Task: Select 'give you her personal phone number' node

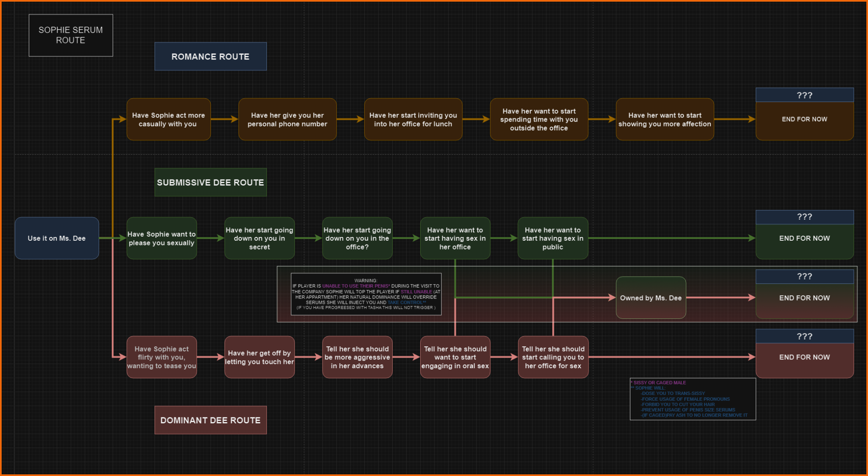Action: (287, 120)
